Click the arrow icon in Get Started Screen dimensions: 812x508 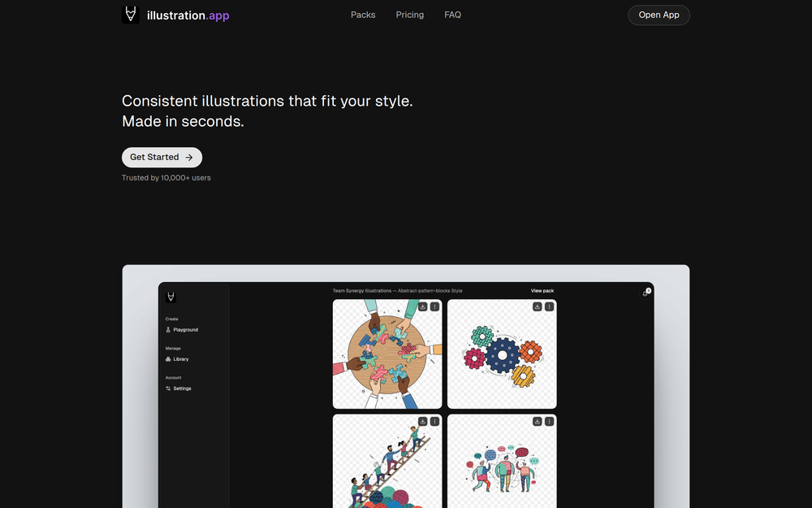[189, 157]
